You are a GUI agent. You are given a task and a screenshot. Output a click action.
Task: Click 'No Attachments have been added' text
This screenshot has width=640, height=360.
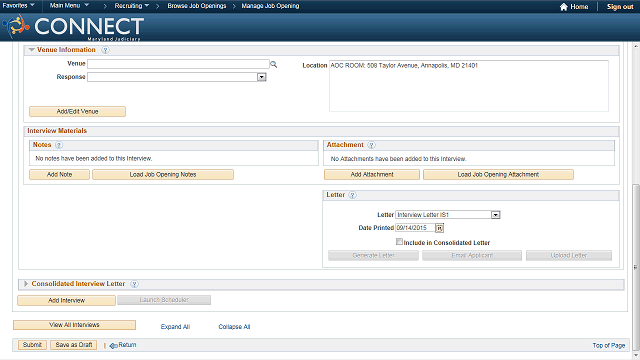click(398, 159)
